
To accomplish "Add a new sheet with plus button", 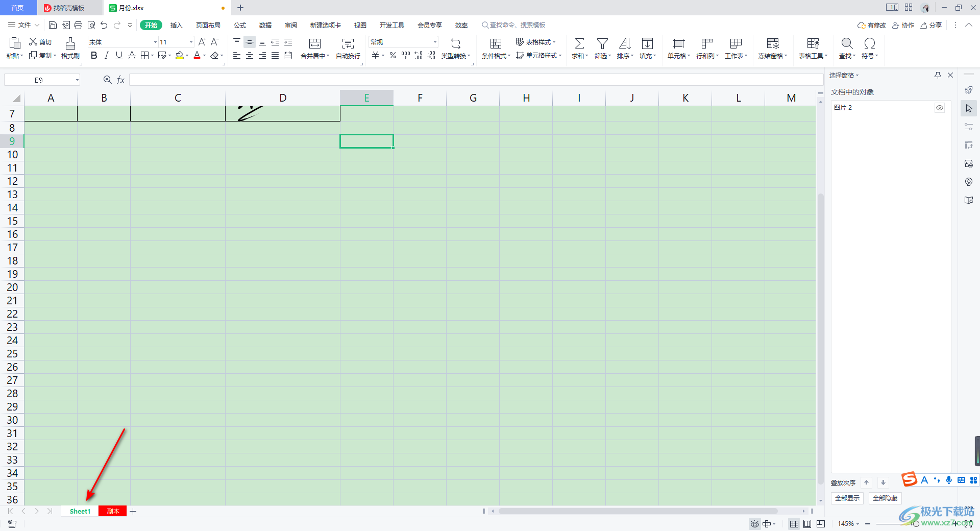I will coord(133,511).
